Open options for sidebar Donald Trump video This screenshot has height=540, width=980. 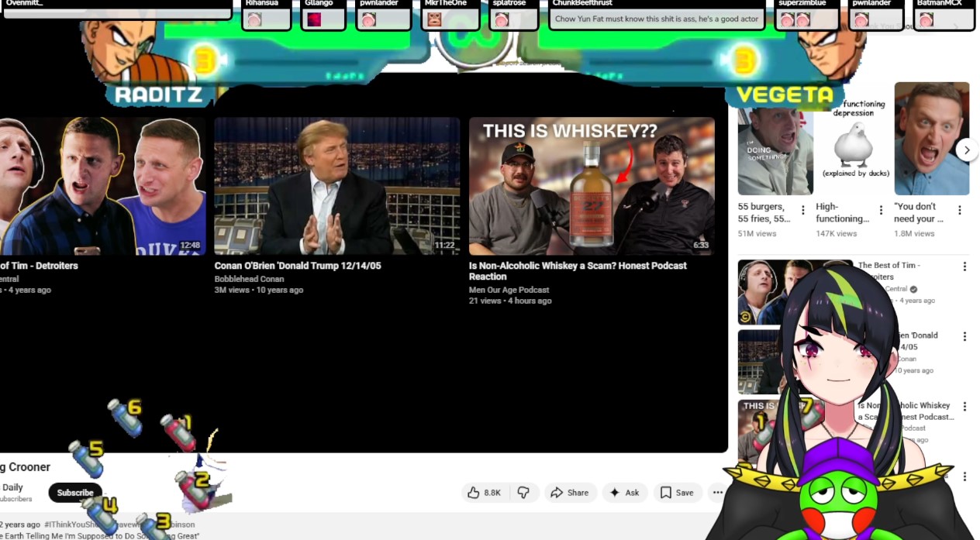click(964, 336)
